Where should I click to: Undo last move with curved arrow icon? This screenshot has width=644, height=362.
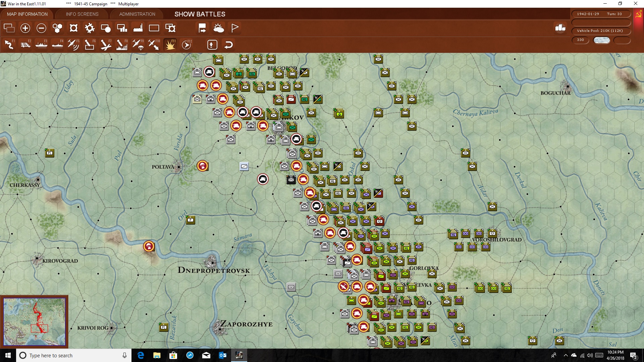228,45
